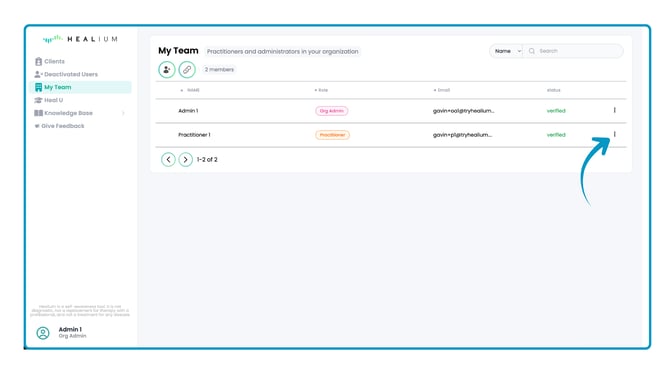This screenshot has width=670, height=376.
Task: Expand the Knowledge Base chevron
Action: 123,113
